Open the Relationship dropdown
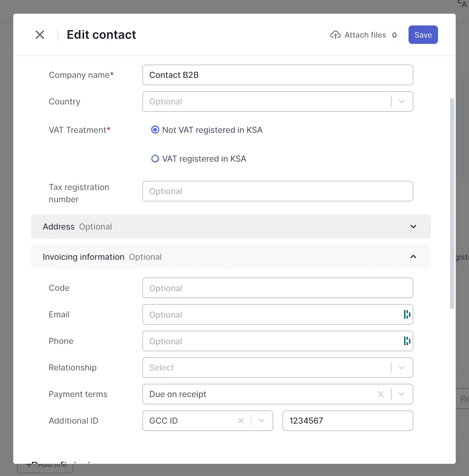Screen dimensions: 469x476 pos(402,368)
